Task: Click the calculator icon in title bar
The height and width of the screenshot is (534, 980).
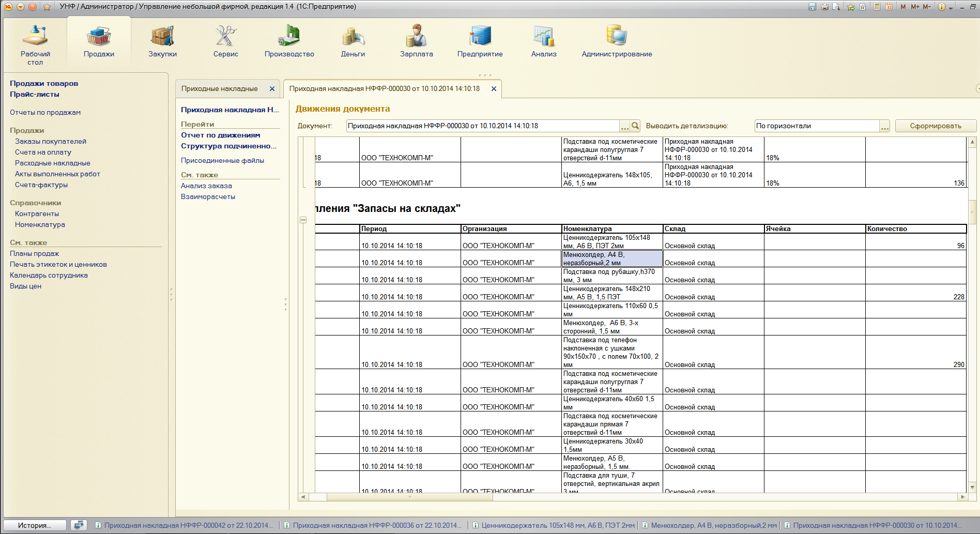Action: tap(877, 7)
